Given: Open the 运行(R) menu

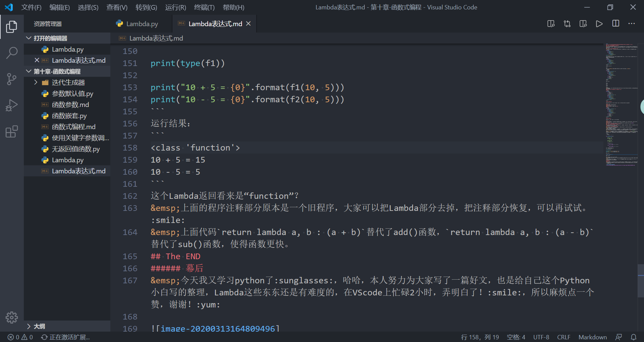Looking at the screenshot, I should pyautogui.click(x=175, y=7).
